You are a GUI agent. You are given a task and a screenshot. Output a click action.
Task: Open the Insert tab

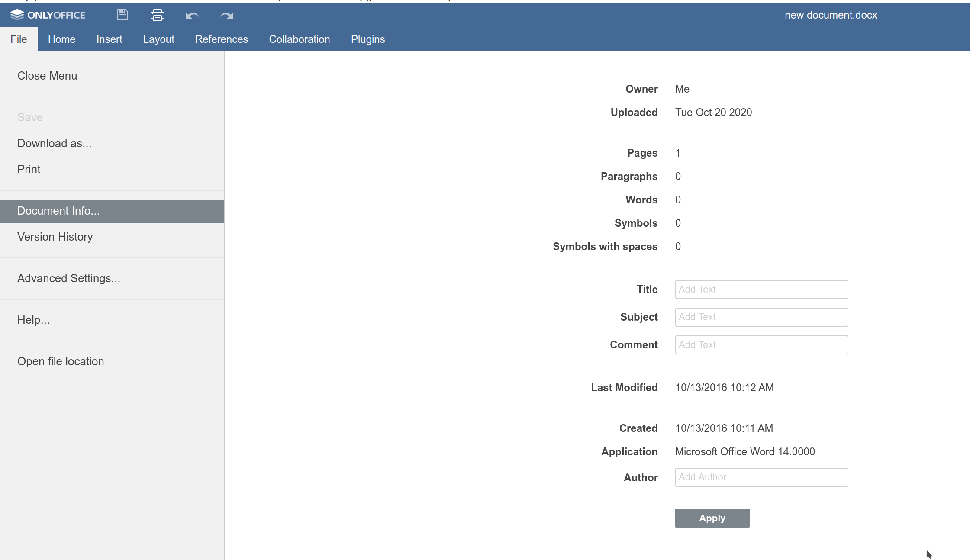tap(109, 39)
